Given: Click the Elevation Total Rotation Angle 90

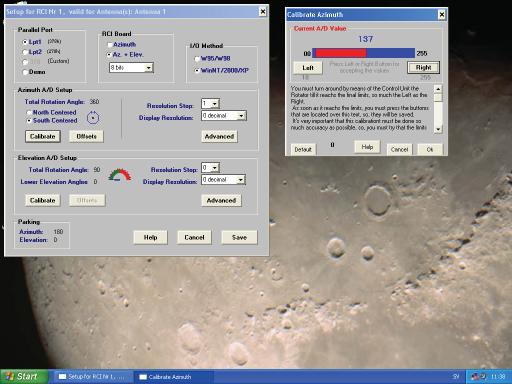Looking at the screenshot, I should point(97,170).
